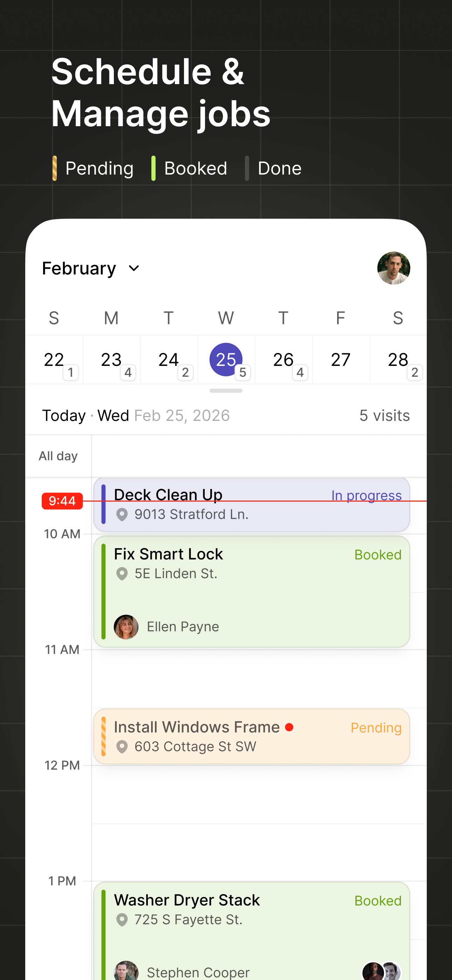Image resolution: width=452 pixels, height=980 pixels.
Task: Select Monday the 23rd in the week strip
Action: (111, 360)
